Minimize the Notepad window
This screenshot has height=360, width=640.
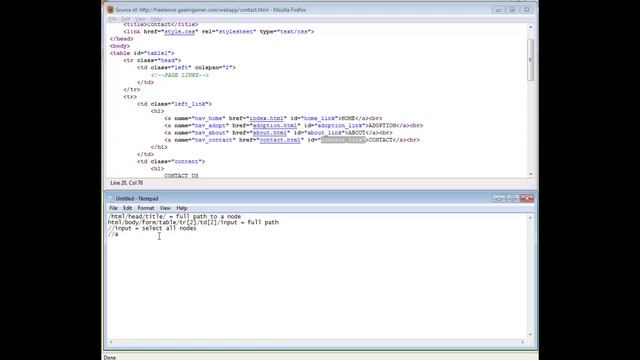click(x=498, y=198)
